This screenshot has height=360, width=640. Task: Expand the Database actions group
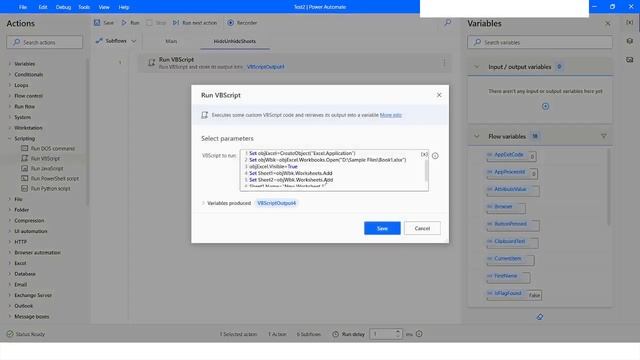[x=10, y=274]
